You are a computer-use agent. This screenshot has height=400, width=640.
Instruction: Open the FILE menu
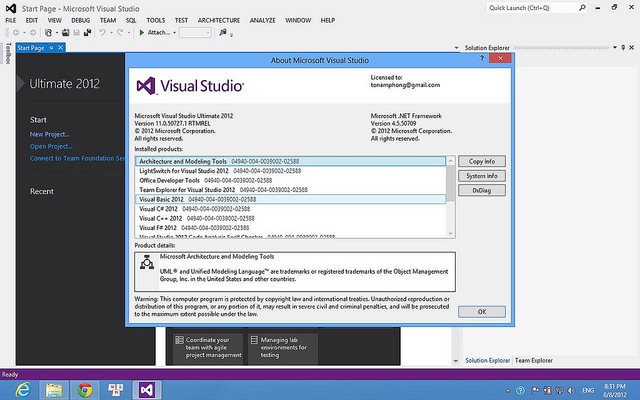(11, 20)
